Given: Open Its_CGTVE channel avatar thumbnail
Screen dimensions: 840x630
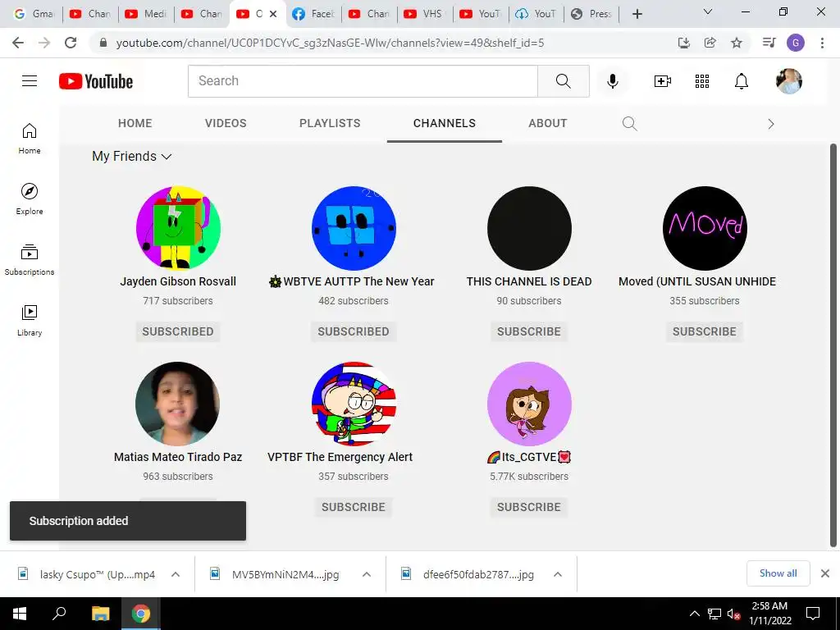Looking at the screenshot, I should (529, 404).
